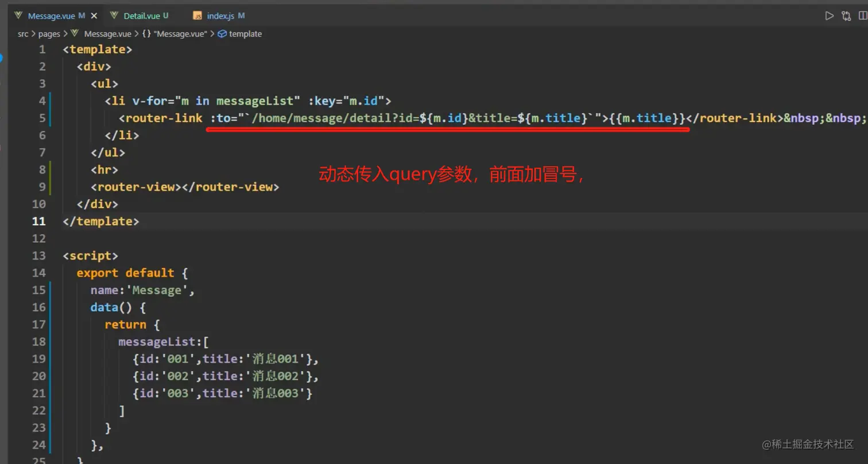Viewport: 868px width, 464px height.
Task: Click the closing </li> tag
Action: [122, 136]
